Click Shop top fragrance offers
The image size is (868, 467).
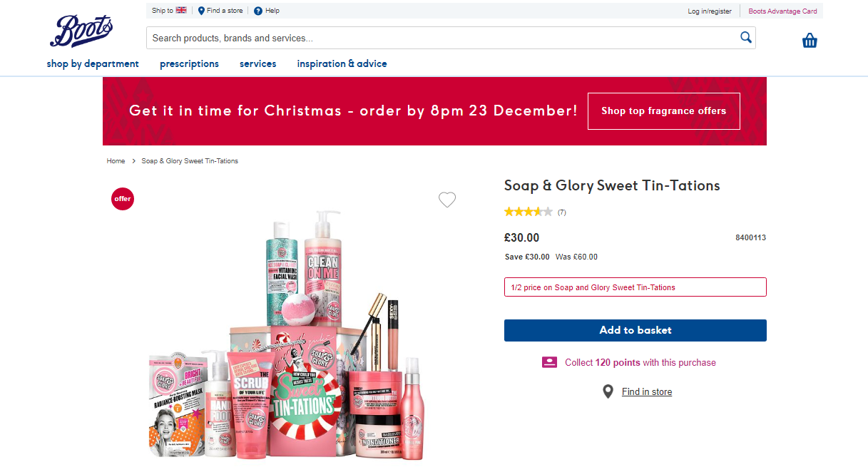(x=663, y=111)
